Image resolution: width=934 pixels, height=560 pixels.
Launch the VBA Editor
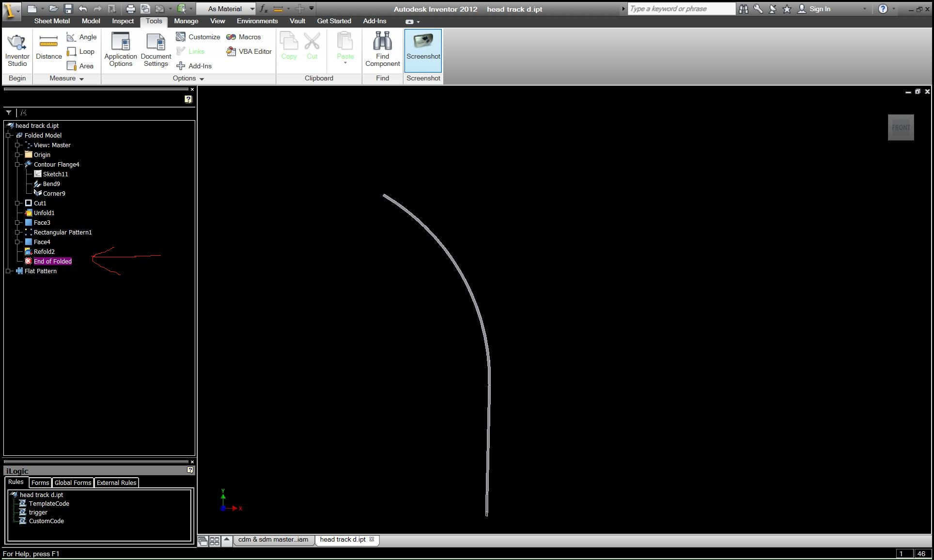point(249,51)
